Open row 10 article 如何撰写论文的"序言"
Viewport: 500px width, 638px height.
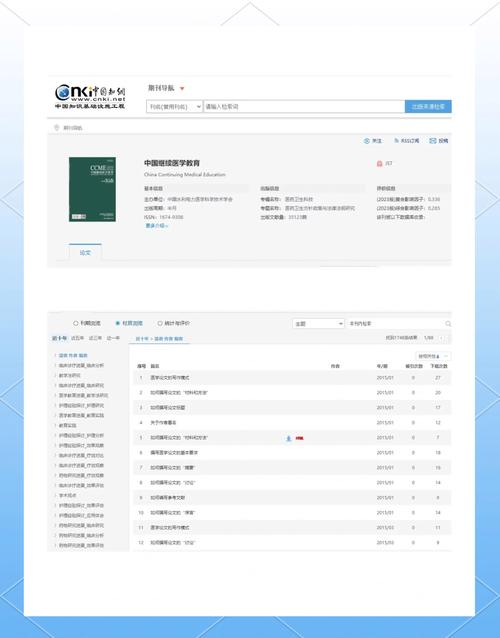point(172,513)
